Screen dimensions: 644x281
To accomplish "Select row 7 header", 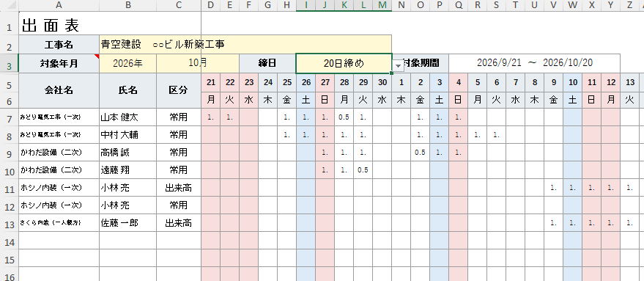I will [x=9, y=117].
